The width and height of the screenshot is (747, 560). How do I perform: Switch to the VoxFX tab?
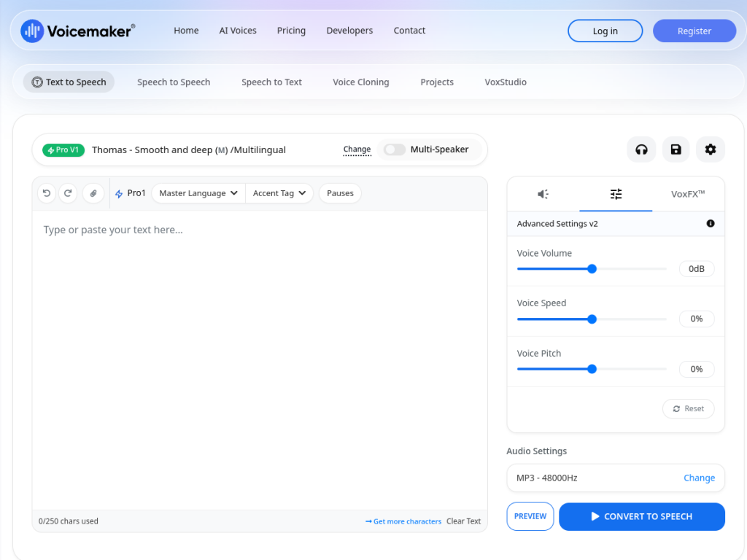(688, 194)
